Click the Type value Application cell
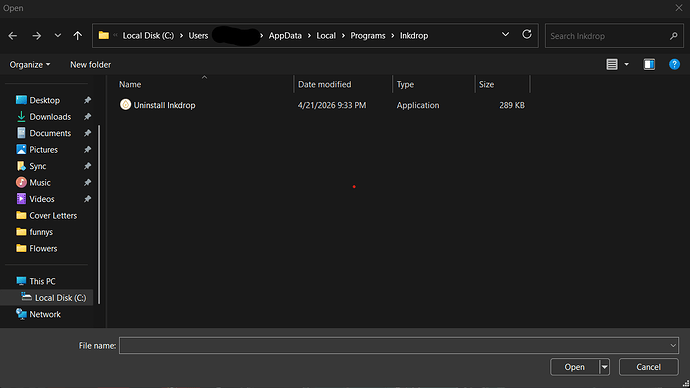Screen dimensions: 690x388 point(418,105)
